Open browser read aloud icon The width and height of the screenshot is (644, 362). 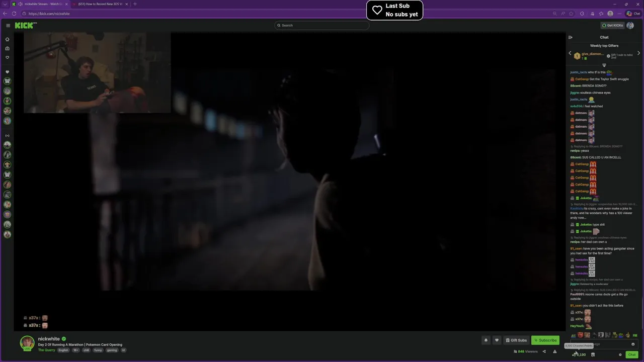[563, 14]
